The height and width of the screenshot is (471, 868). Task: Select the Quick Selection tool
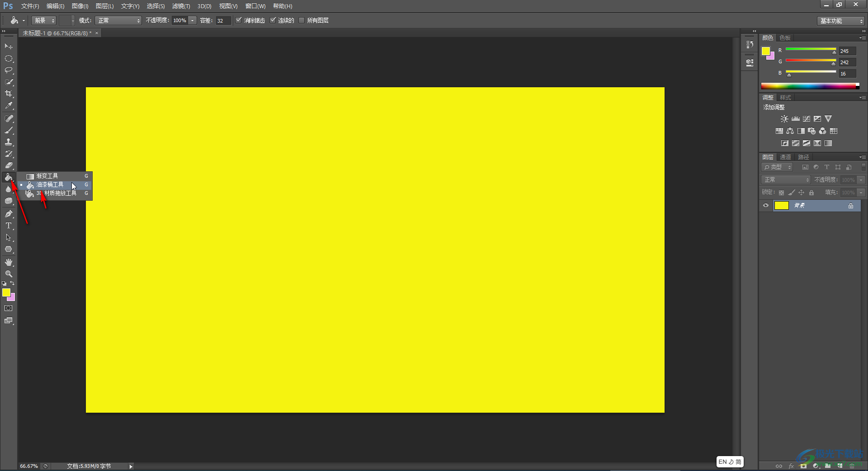coord(9,82)
